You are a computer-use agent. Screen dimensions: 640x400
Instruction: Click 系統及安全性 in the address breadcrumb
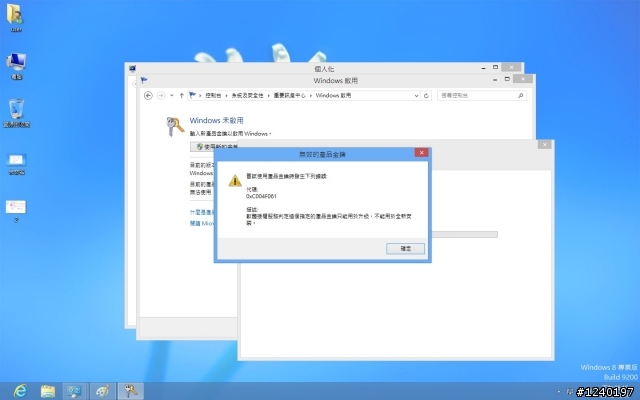coord(248,96)
